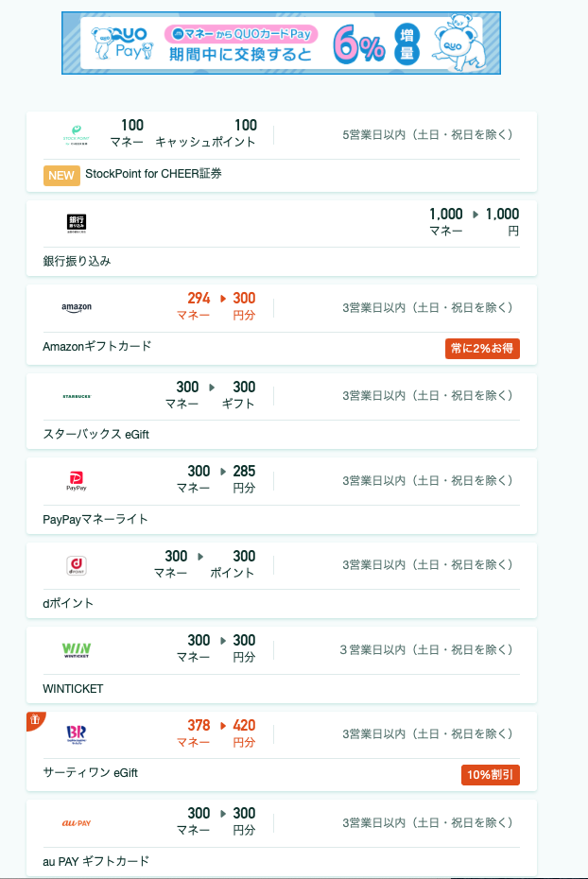Click the bank transfer logo icon
This screenshot has height=879, width=588.
77,223
